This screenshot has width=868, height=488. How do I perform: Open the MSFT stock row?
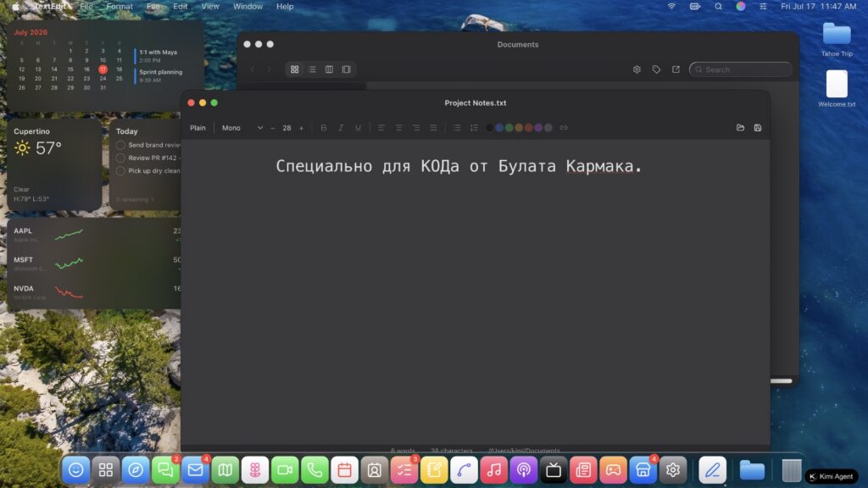pos(97,263)
